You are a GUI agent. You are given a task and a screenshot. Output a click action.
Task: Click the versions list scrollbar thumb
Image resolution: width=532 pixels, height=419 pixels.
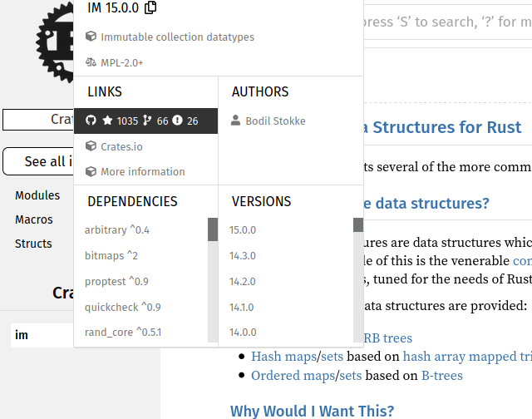358,225
